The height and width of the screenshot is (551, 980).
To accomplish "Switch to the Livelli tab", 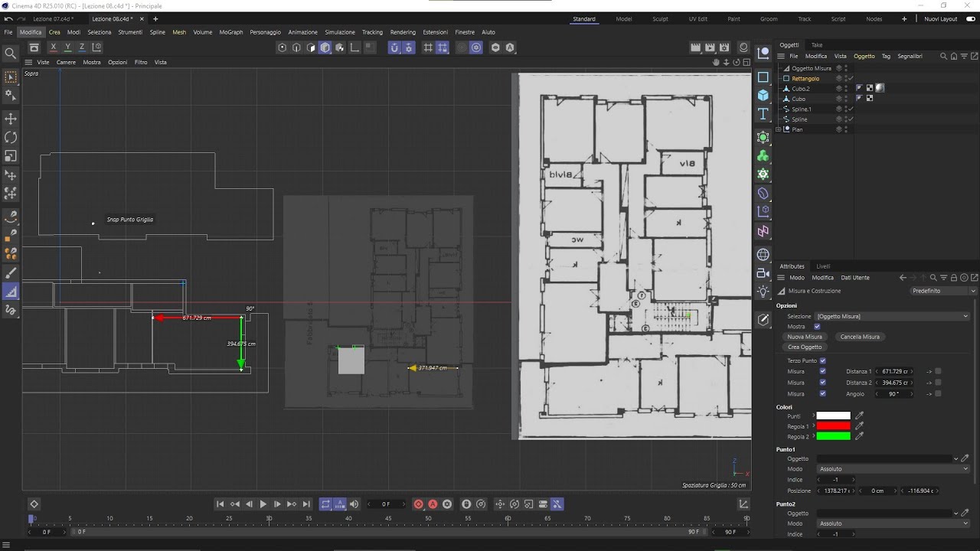I will 823,266.
